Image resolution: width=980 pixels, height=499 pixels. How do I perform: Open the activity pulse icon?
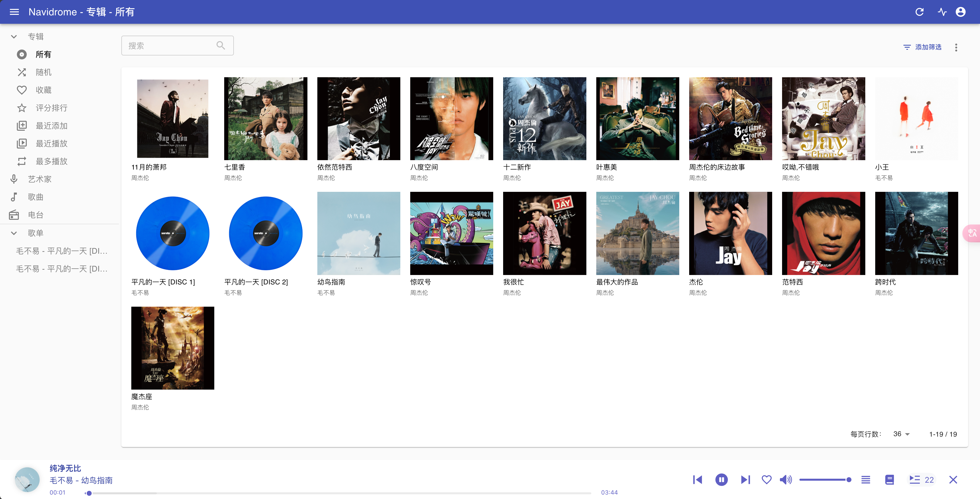tap(942, 12)
